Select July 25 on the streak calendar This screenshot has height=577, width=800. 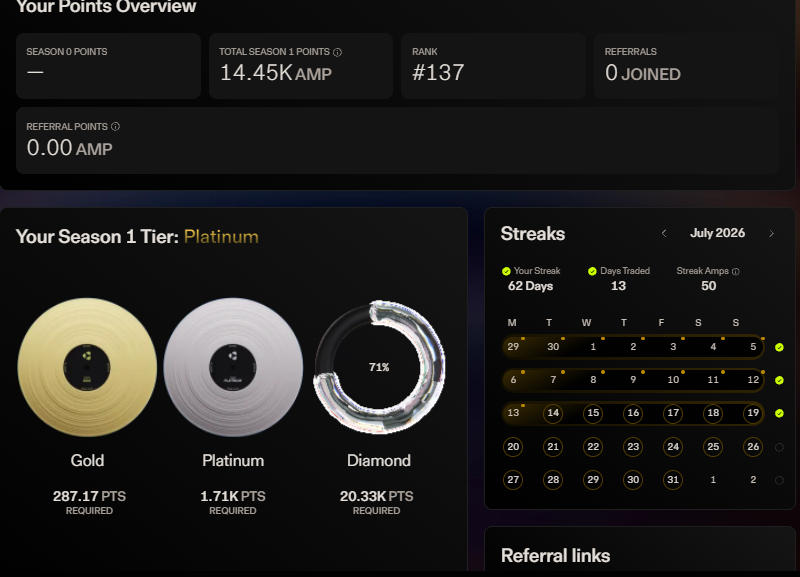click(x=713, y=447)
